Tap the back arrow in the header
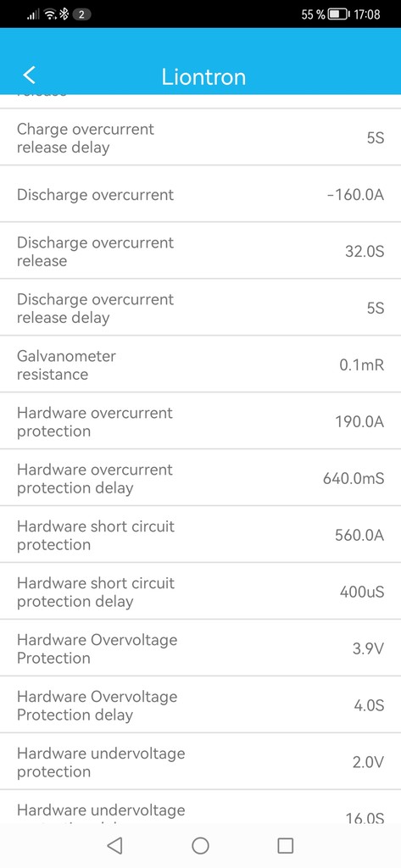 [30, 75]
